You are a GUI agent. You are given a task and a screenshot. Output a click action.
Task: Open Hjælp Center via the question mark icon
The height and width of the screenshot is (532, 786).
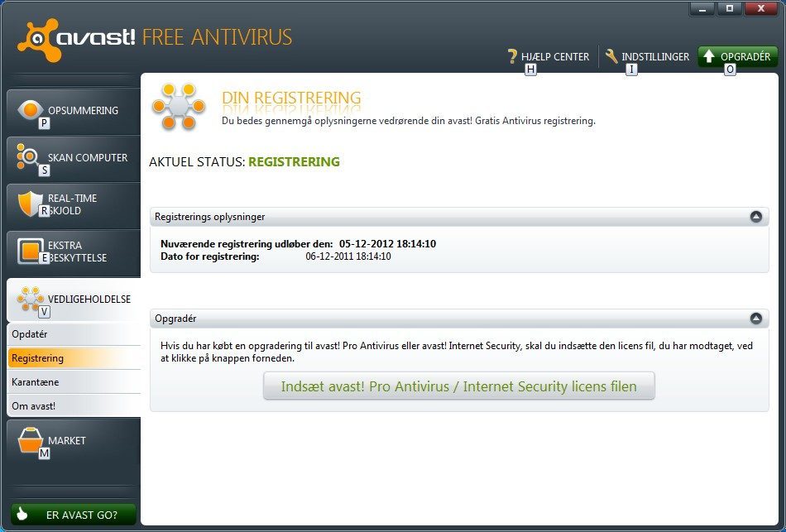(510, 56)
